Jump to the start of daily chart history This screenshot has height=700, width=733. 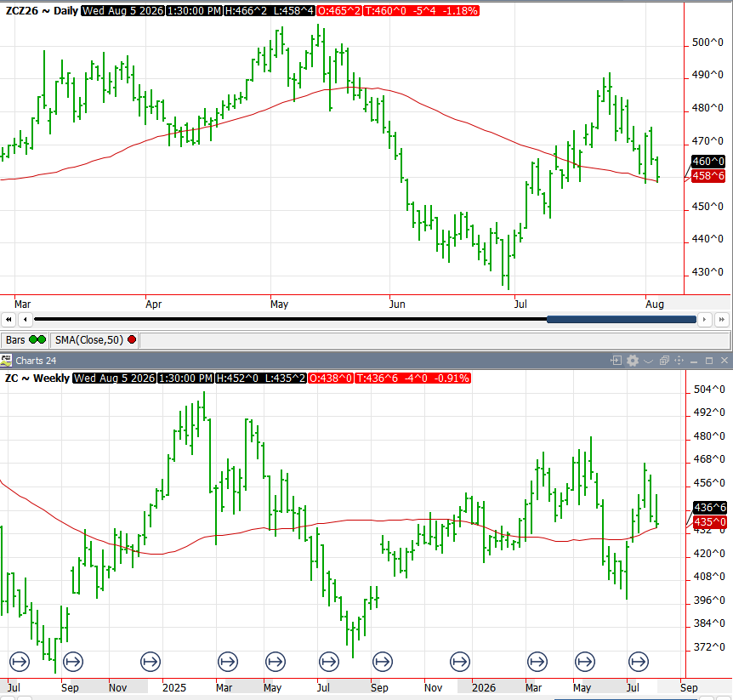coord(9,320)
